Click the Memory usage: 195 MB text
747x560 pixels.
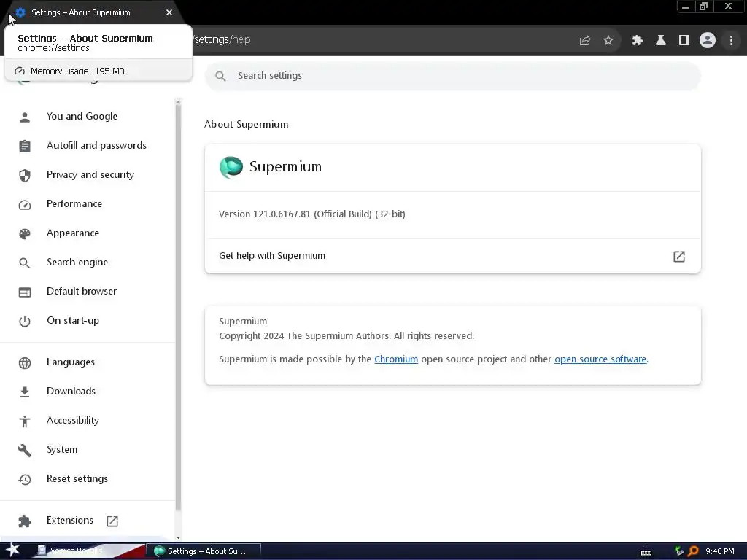tap(77, 71)
